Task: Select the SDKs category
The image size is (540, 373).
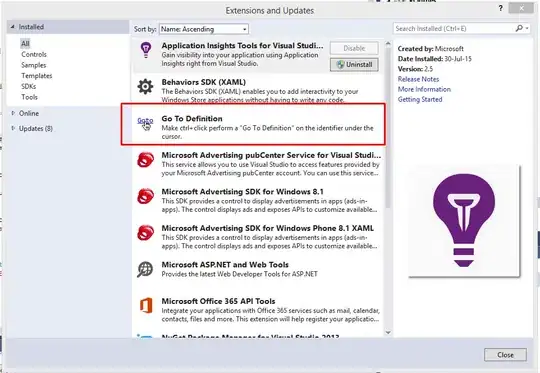Action: pos(29,86)
